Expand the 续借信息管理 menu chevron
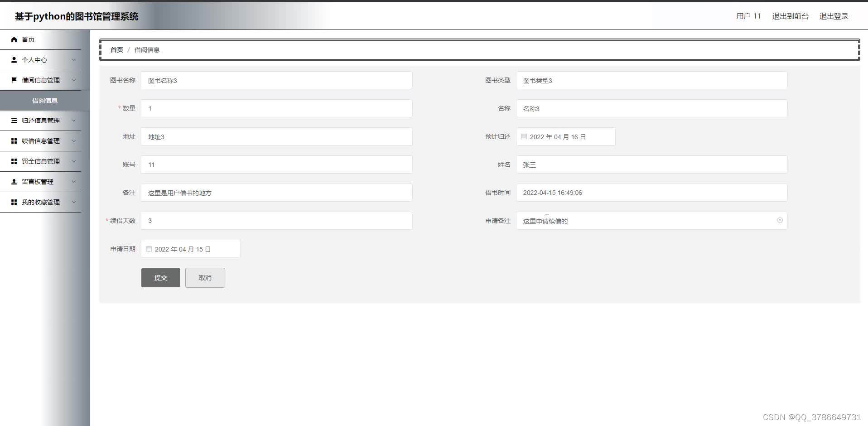The width and height of the screenshot is (868, 426). (74, 141)
